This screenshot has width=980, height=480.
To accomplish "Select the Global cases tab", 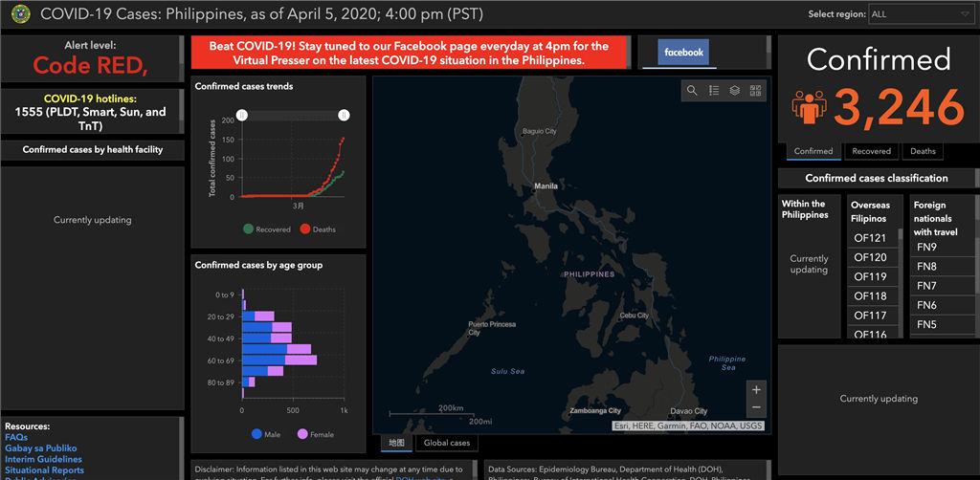I will (x=447, y=443).
